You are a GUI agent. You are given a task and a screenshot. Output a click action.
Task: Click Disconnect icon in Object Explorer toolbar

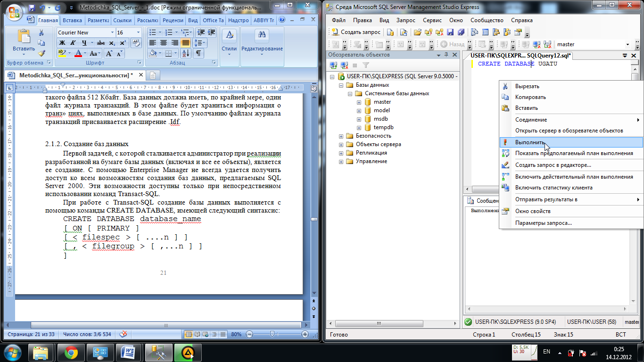(x=344, y=66)
